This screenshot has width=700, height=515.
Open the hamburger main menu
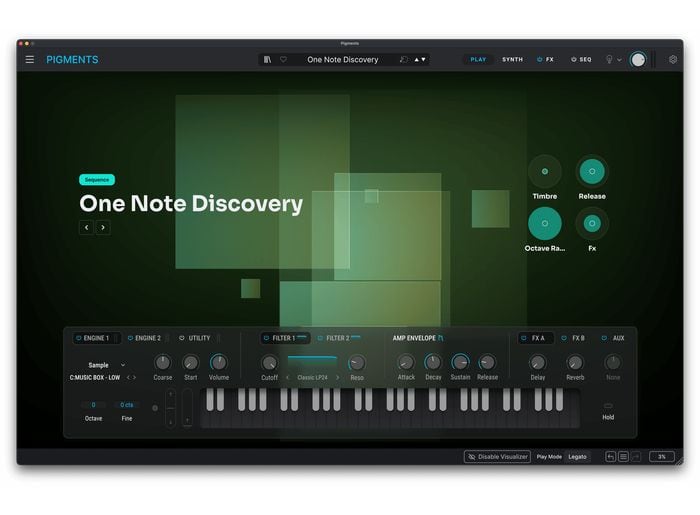pyautogui.click(x=29, y=59)
